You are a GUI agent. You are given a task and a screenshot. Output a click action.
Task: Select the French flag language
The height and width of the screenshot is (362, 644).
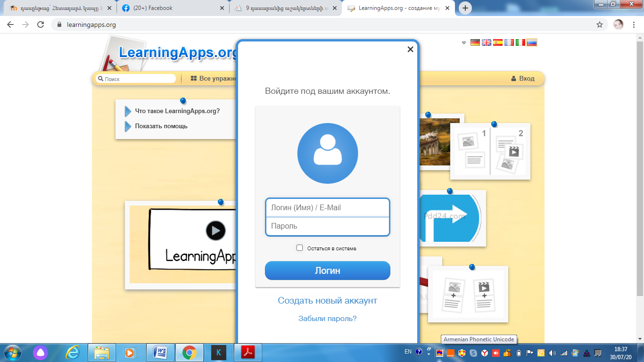[509, 42]
